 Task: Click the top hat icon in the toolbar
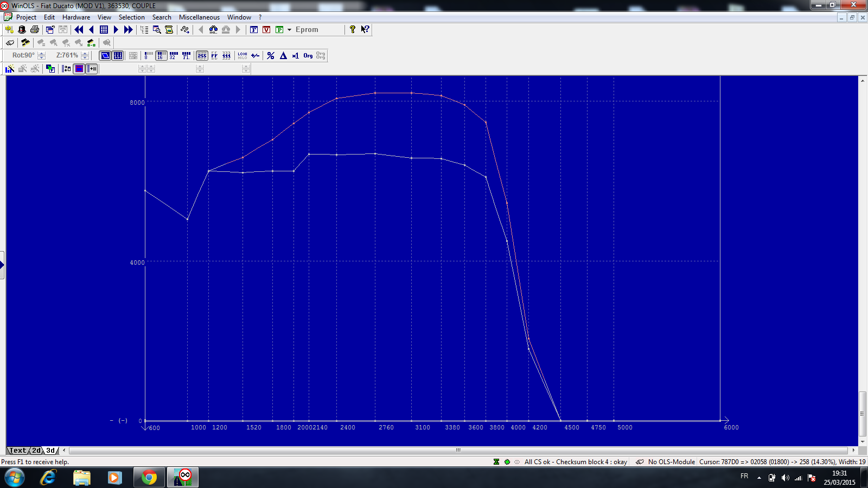coord(22,30)
